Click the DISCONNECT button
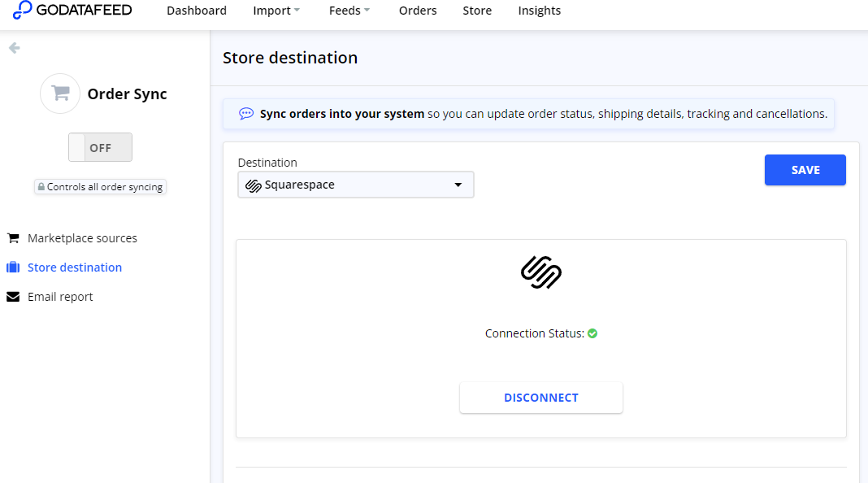The image size is (868, 483). [540, 398]
